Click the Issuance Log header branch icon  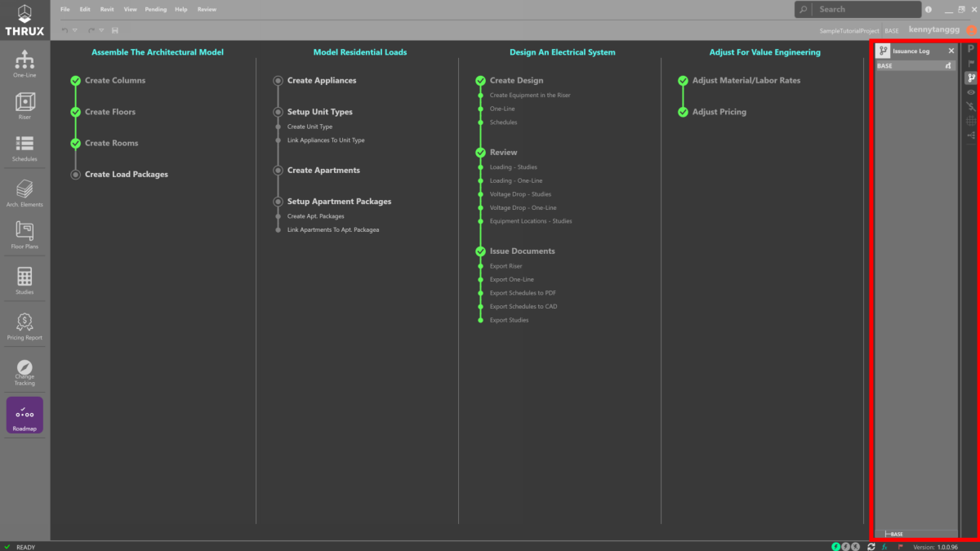coord(883,51)
